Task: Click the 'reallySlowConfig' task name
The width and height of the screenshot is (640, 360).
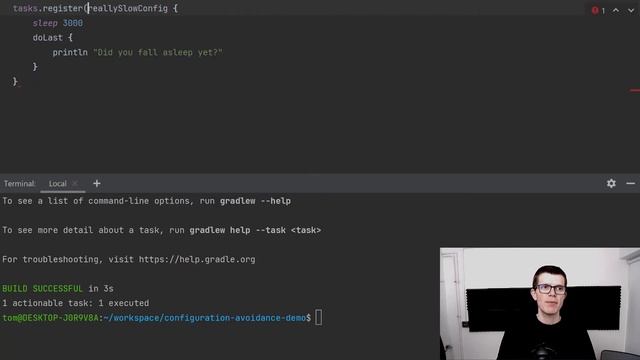Action: (x=128, y=9)
